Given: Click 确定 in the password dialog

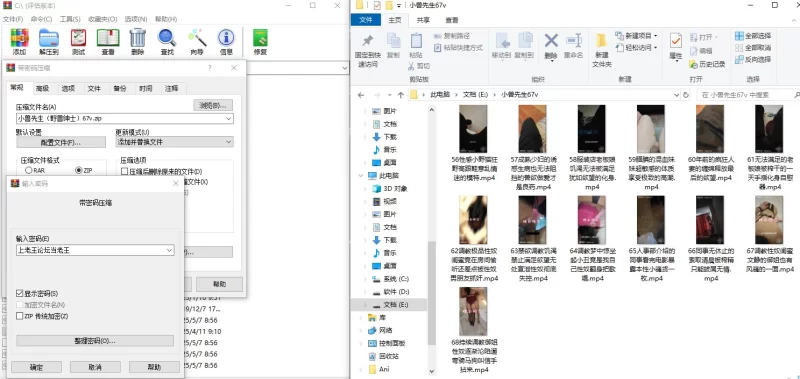Looking at the screenshot, I should pos(36,367).
